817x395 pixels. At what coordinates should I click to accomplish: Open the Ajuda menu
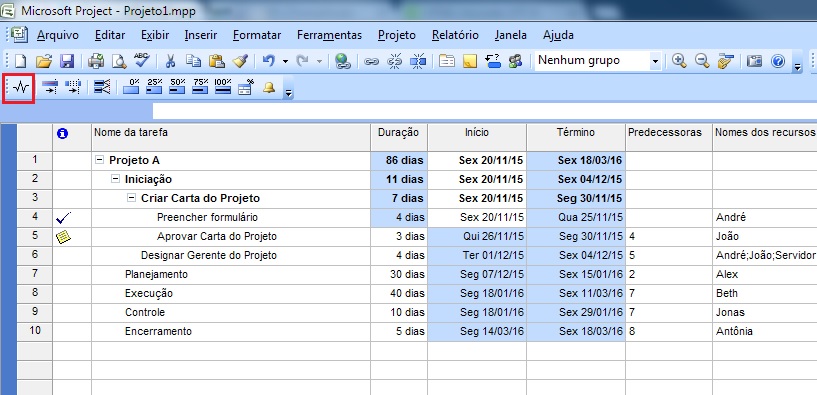click(x=558, y=35)
